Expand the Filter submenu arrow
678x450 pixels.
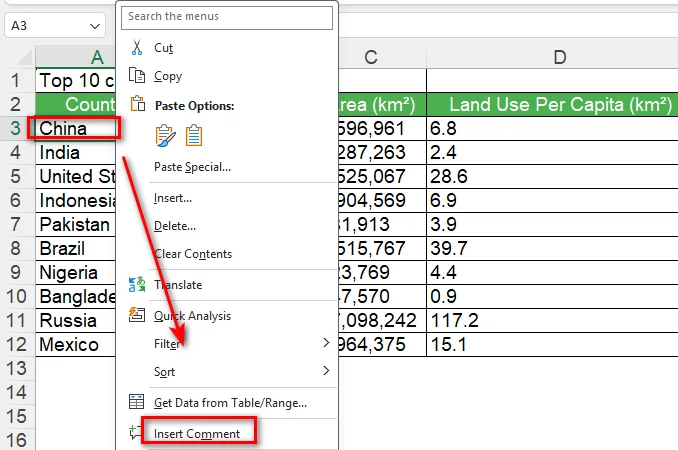click(326, 343)
